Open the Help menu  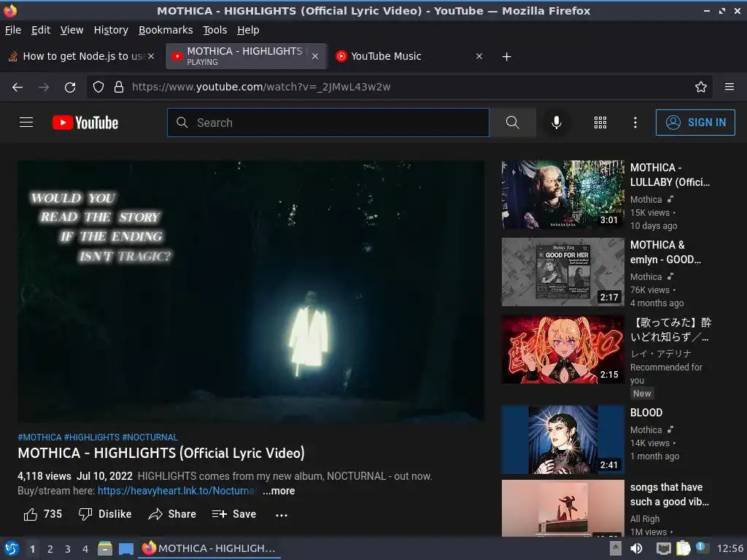point(248,30)
